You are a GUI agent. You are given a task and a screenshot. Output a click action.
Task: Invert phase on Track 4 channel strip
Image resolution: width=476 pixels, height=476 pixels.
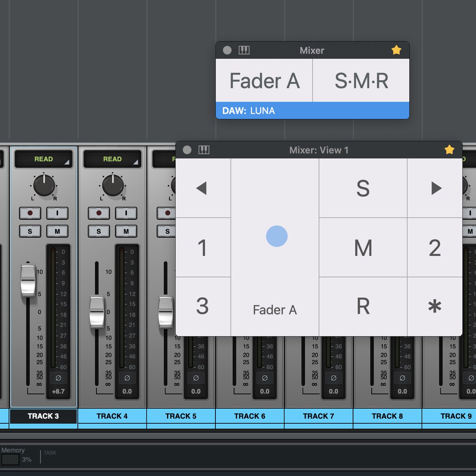[x=127, y=378]
